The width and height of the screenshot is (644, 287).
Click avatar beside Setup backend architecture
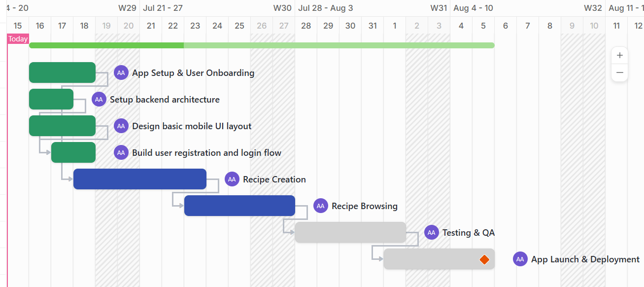(99, 100)
